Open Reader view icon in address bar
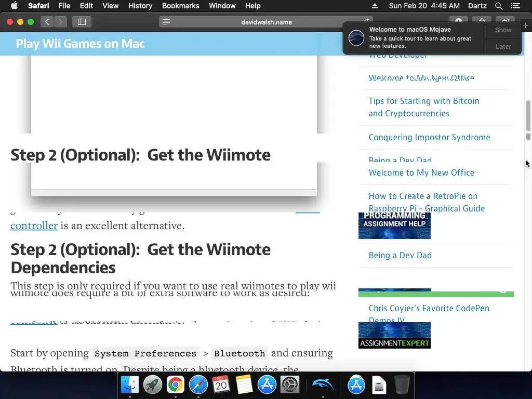Image resolution: width=532 pixels, height=399 pixels. point(166,22)
